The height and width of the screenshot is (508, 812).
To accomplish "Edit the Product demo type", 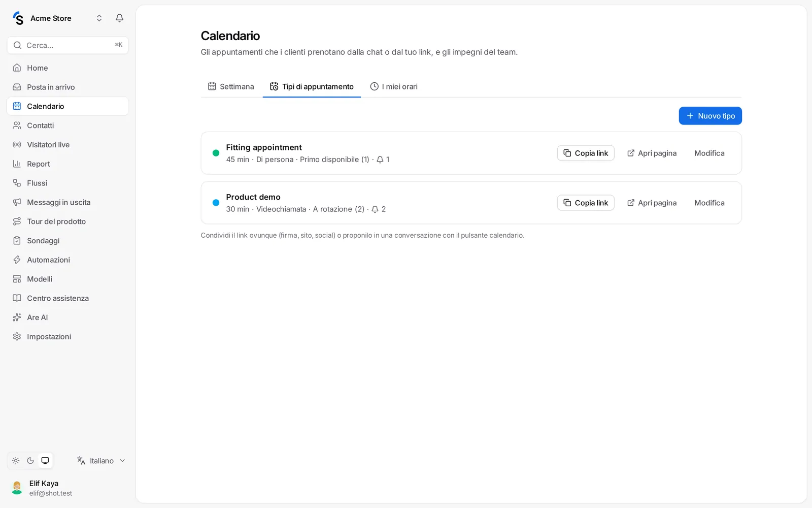I will (x=709, y=203).
